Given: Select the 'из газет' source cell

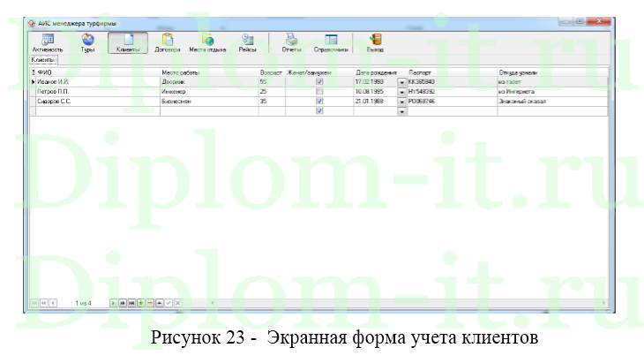Looking at the screenshot, I should [x=552, y=82].
